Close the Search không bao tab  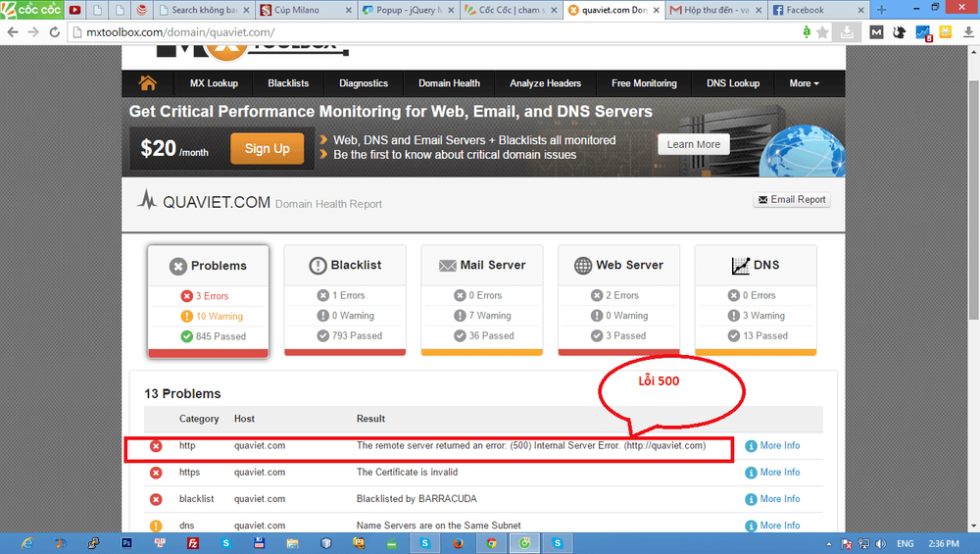(246, 10)
